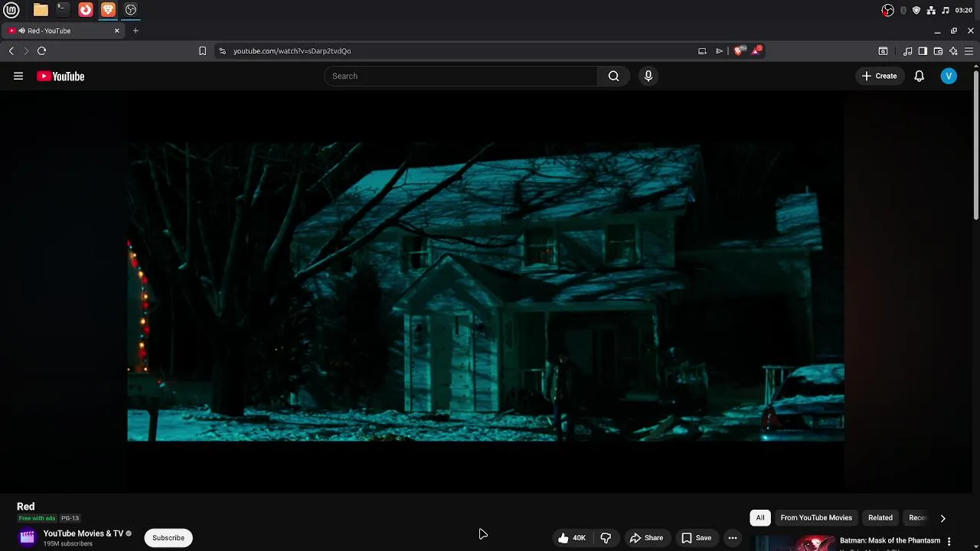The image size is (980, 551).
Task: Click OBS recording tray icon
Action: (887, 10)
